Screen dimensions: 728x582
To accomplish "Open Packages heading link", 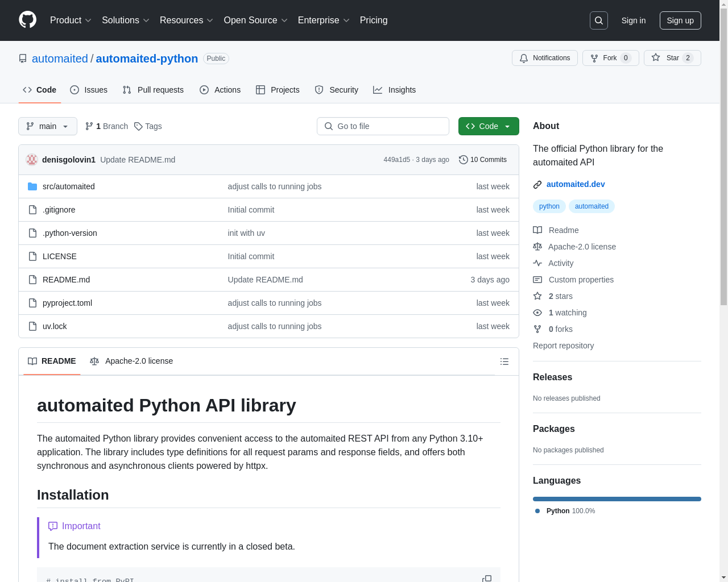I will 553,429.
